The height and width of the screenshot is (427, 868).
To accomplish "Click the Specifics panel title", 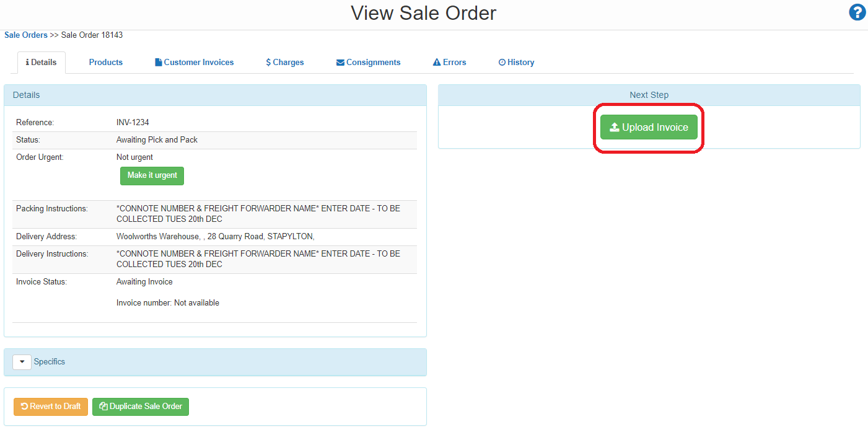I will point(50,361).
